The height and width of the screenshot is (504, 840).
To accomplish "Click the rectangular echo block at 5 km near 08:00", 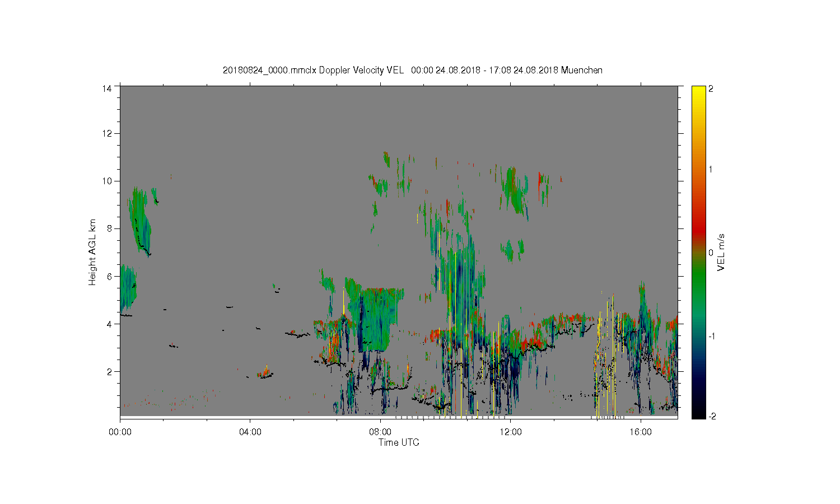I will (374, 319).
